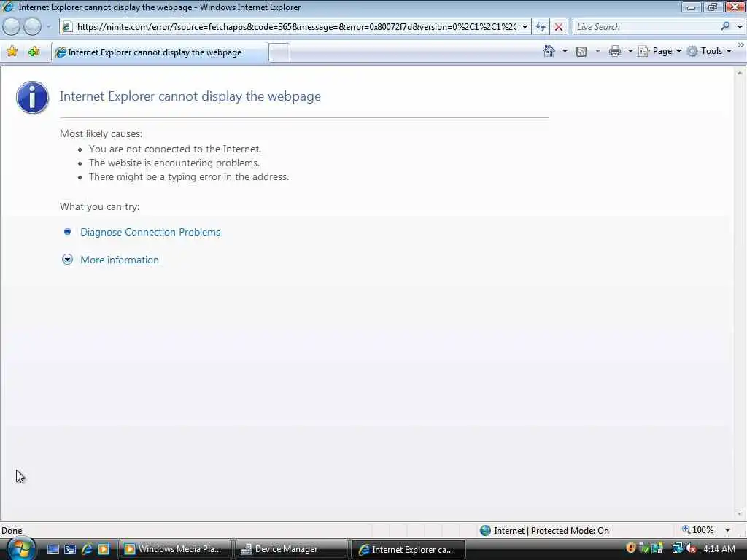Click the Print icon
The height and width of the screenshot is (560, 747).
(614, 51)
